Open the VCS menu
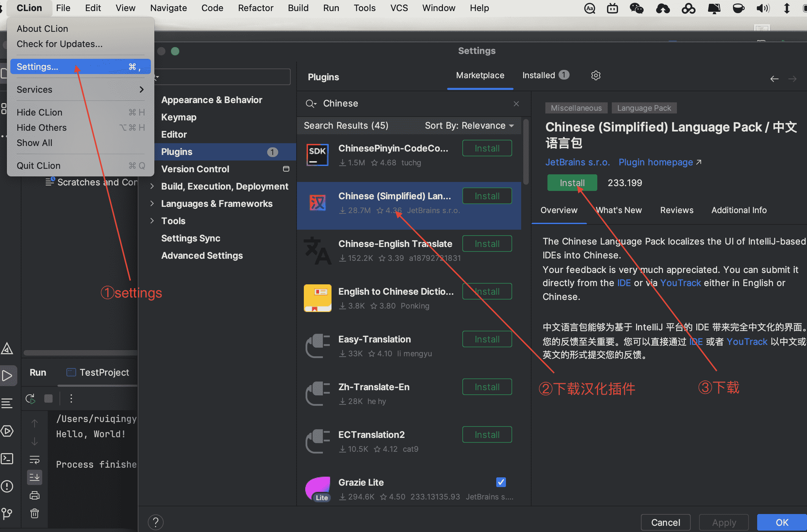This screenshot has height=532, width=807. pyautogui.click(x=399, y=8)
